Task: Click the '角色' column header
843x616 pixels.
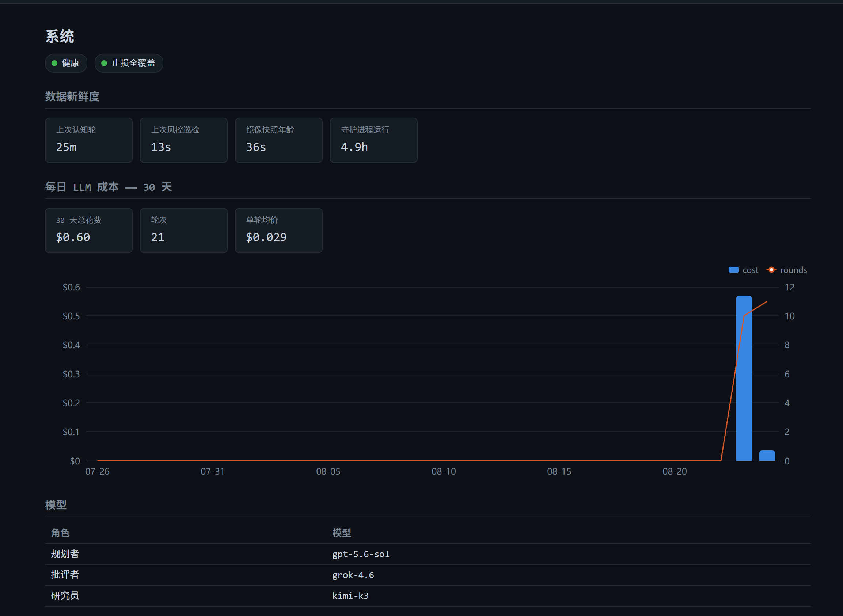Action: pos(60,533)
